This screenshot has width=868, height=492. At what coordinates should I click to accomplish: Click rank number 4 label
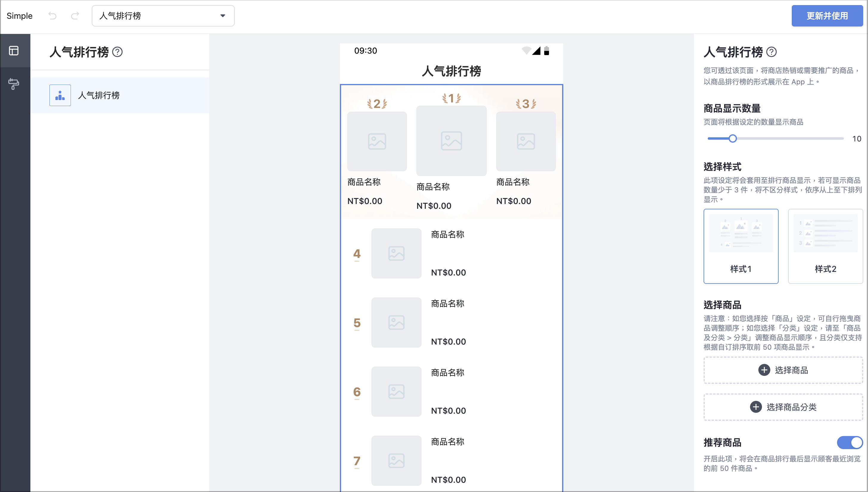tap(357, 254)
